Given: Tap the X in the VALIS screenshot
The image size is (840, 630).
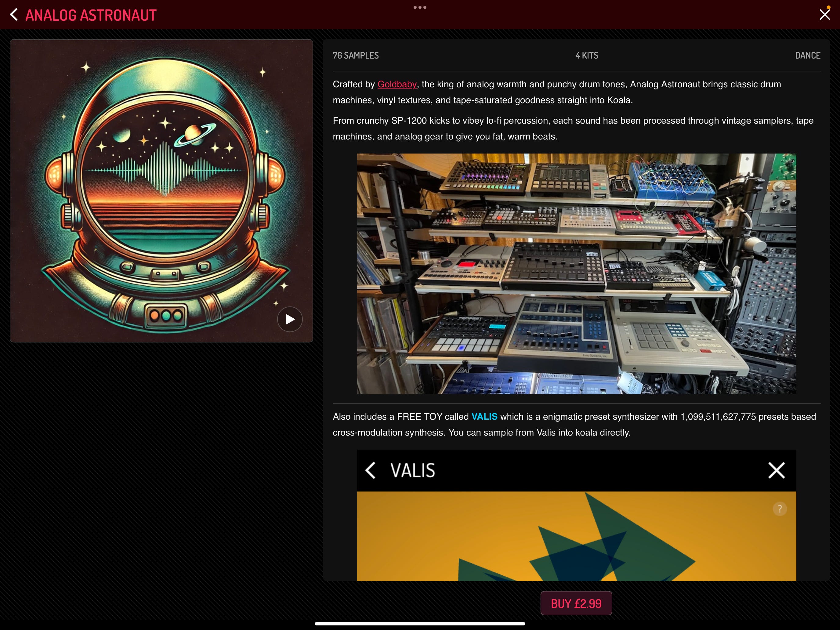Looking at the screenshot, I should point(776,470).
